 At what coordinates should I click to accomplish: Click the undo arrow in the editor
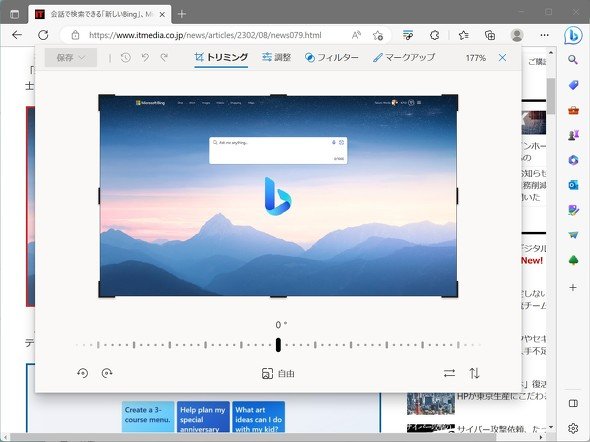tap(145, 58)
